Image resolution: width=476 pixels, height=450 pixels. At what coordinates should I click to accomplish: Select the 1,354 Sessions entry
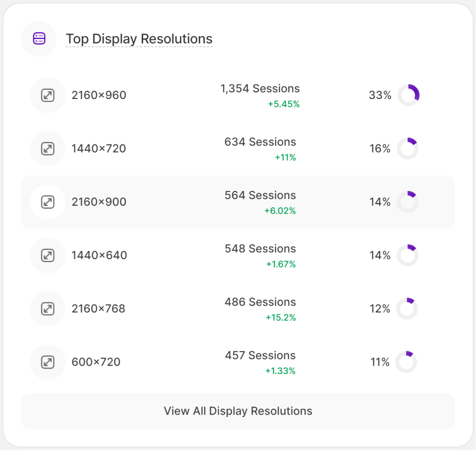(260, 89)
